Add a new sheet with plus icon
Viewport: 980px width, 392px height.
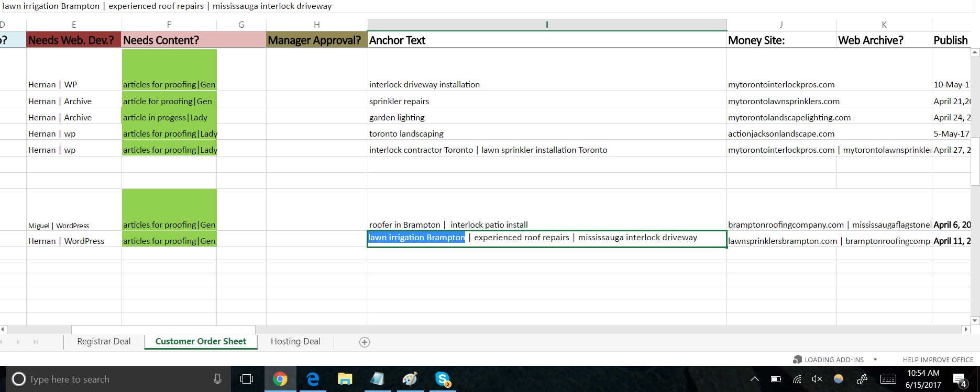(x=365, y=342)
